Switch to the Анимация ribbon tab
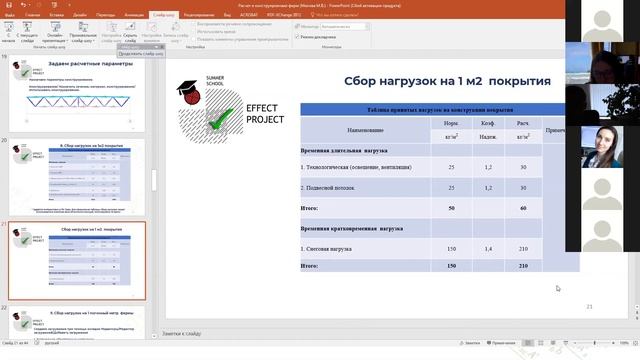Viewport: 640px width, 360px height. pos(134,15)
